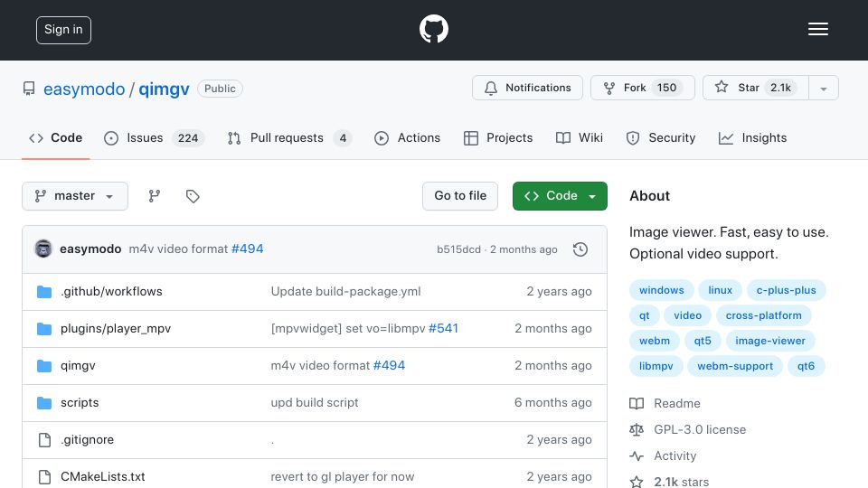Select the video topic tag
868x488 pixels.
pos(687,316)
